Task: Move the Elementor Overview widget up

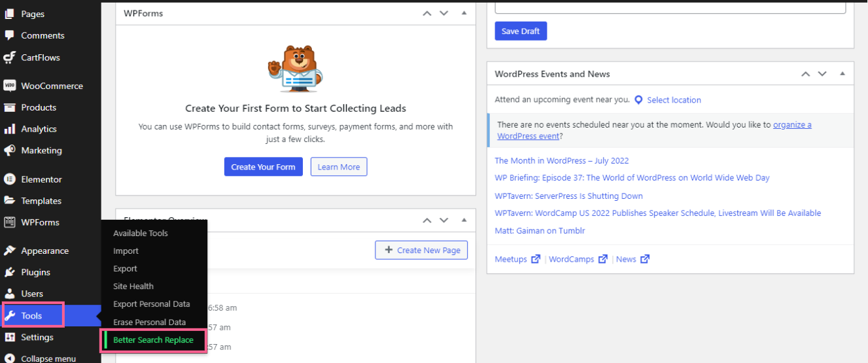Action: click(427, 220)
